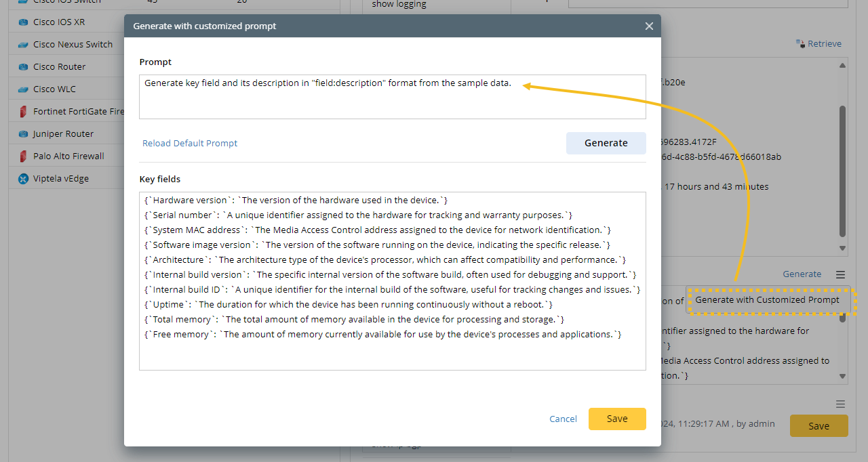Select Generate with Customized Prompt menu item
Viewport: 868px width, 462px height.
(x=767, y=300)
